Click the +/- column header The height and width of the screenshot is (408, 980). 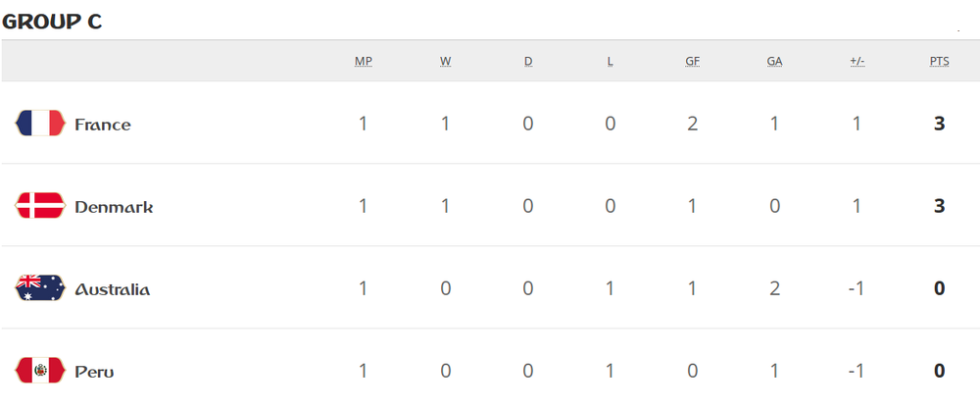point(857,62)
